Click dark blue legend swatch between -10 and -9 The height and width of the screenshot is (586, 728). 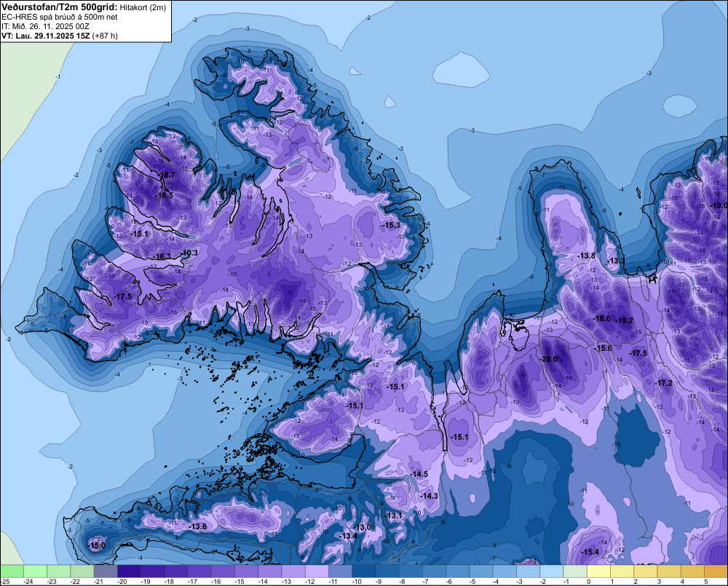(363, 571)
